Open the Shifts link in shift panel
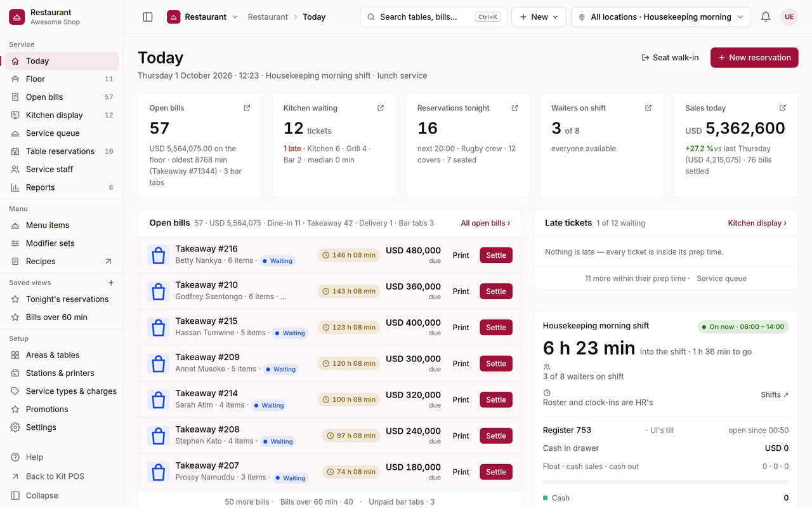Screen dimensions: 812x508 (775, 394)
